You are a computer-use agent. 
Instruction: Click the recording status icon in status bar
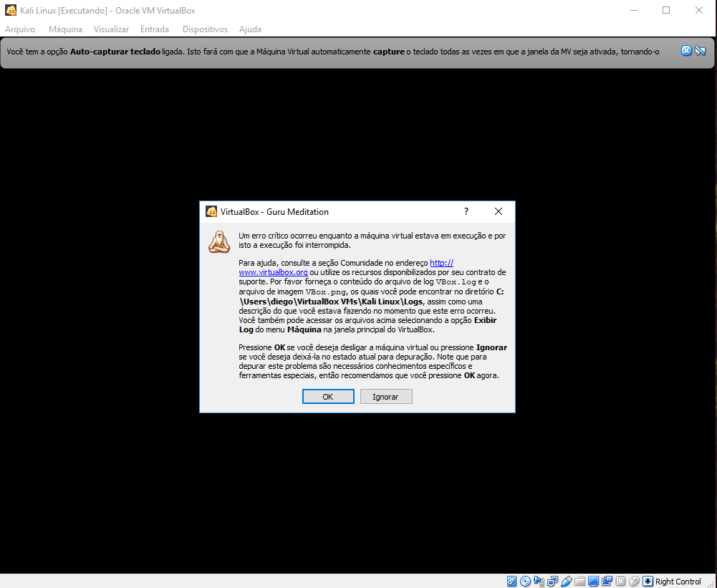(x=607, y=581)
